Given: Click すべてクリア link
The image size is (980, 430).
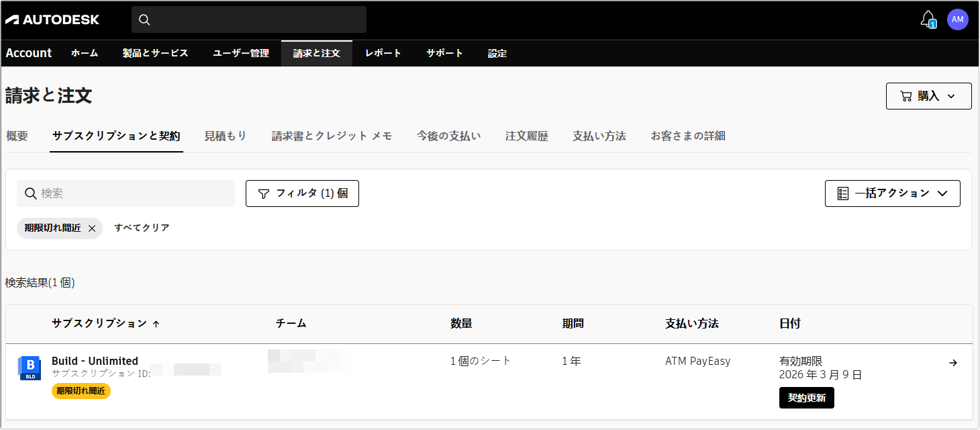Looking at the screenshot, I should pos(142,228).
